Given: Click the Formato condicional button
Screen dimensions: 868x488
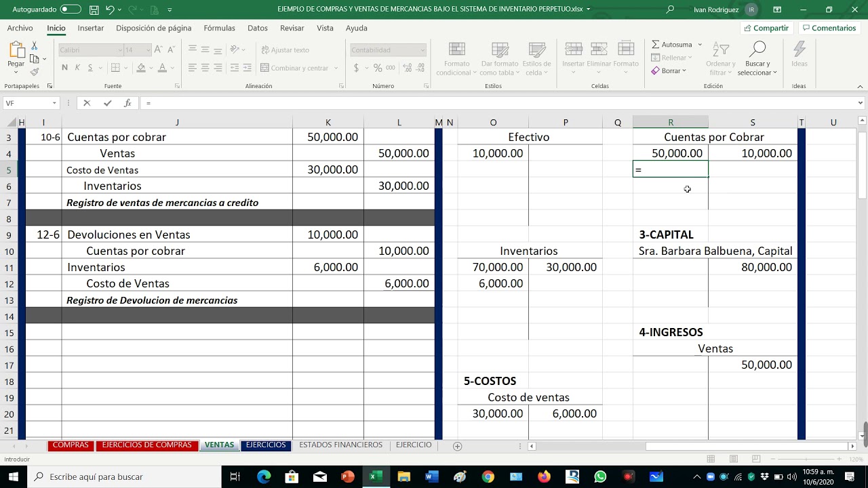Looking at the screenshot, I should point(457,58).
